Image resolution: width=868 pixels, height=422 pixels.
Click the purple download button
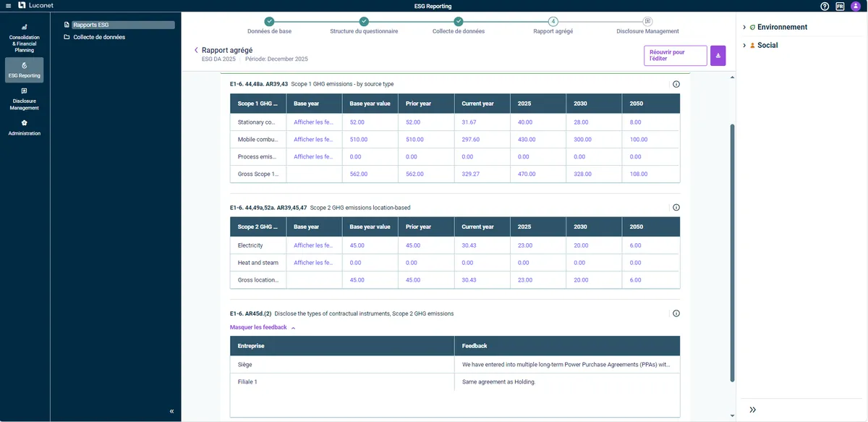pyautogui.click(x=718, y=56)
